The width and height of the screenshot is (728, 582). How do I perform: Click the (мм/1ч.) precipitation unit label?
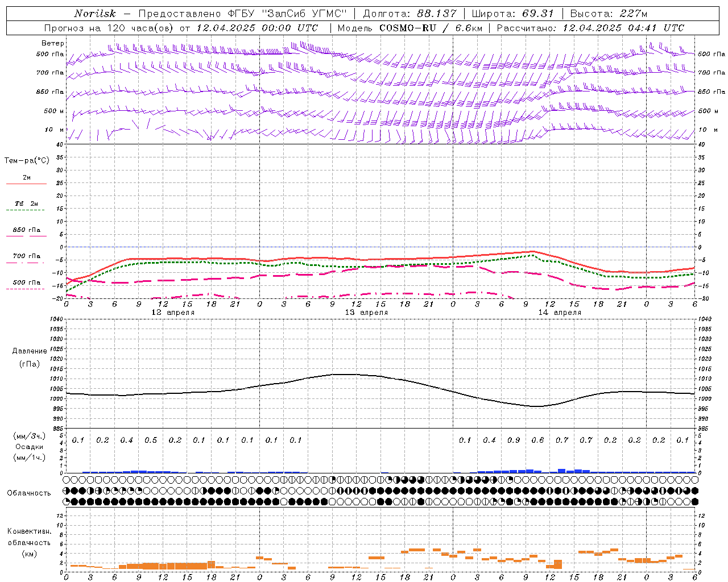click(30, 458)
